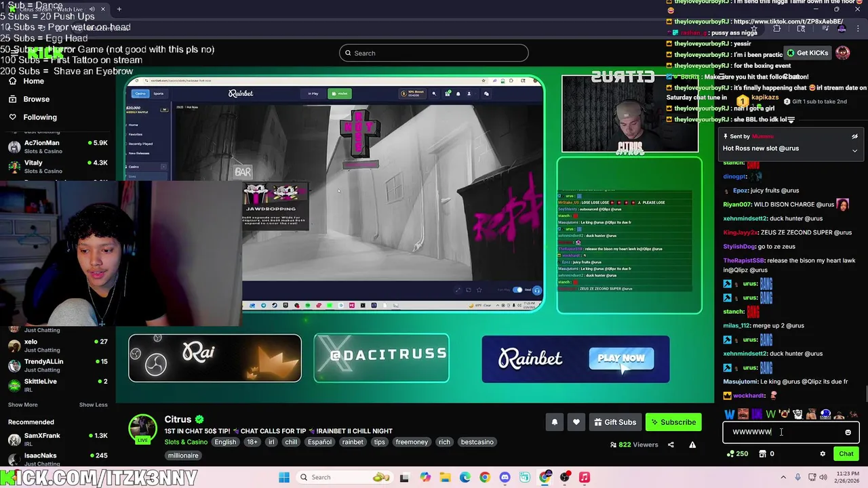This screenshot has height=488, width=868.
Task: Send message with the Chat button
Action: coord(846,454)
